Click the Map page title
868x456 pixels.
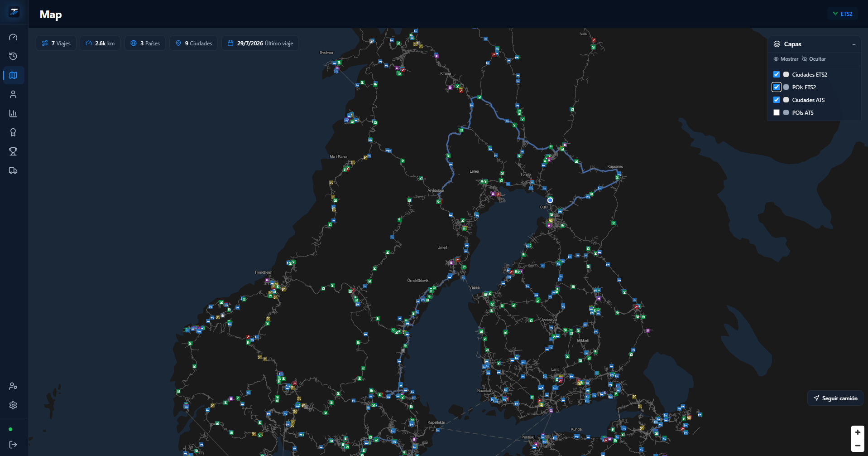51,15
